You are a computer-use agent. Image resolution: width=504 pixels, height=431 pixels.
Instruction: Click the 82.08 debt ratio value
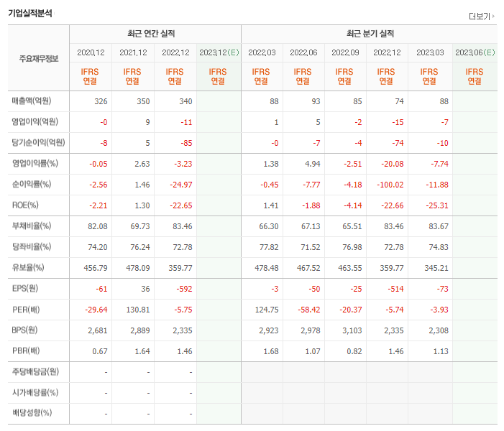97,226
